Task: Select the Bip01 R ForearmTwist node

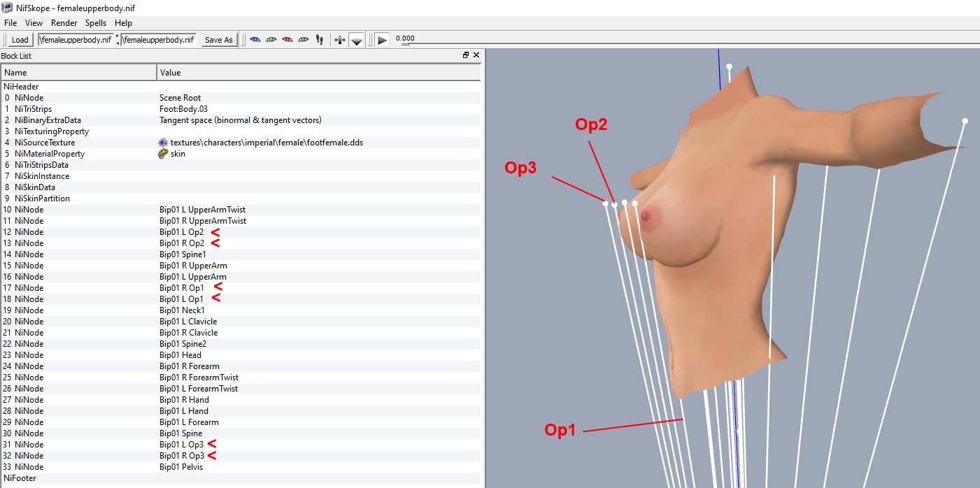Action: click(x=241, y=378)
